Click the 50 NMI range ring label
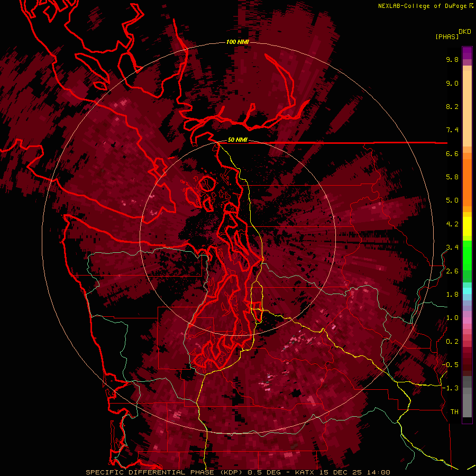Screen dimensions: 476x476 click(237, 140)
